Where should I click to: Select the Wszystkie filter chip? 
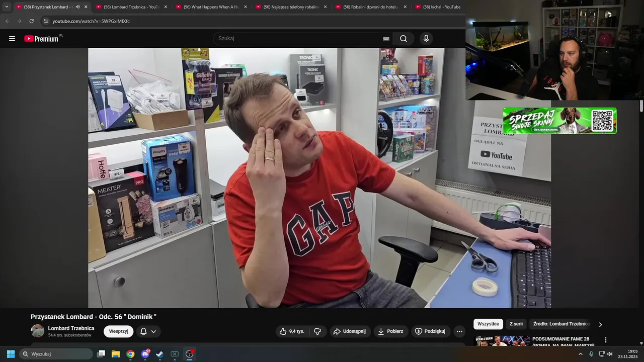[x=488, y=324]
